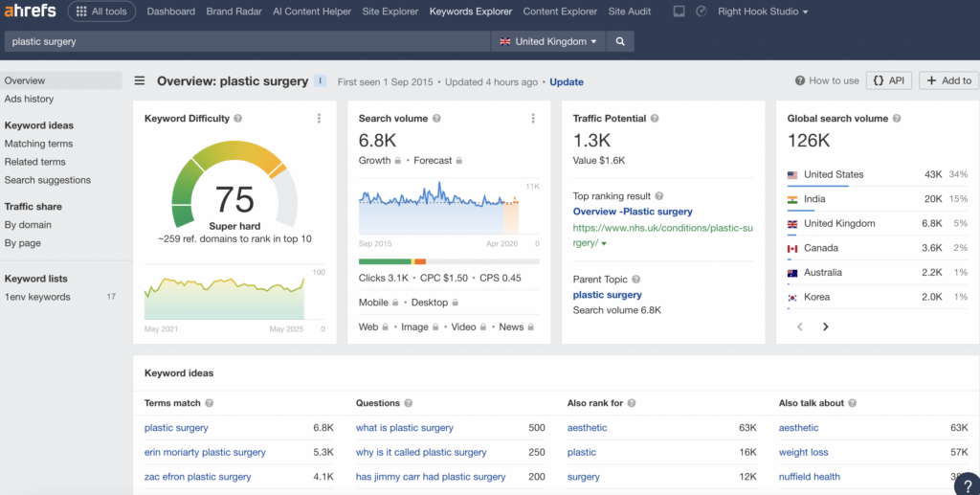Click the Ahrefs logo
980x495 pixels.
coord(30,11)
